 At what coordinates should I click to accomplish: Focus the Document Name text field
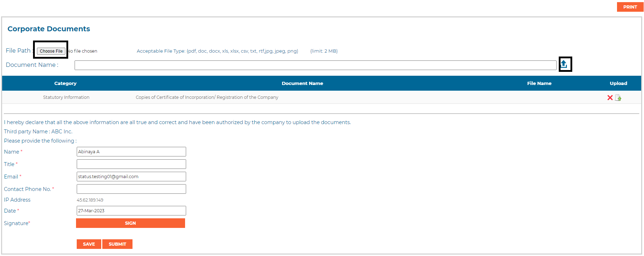[x=315, y=65]
